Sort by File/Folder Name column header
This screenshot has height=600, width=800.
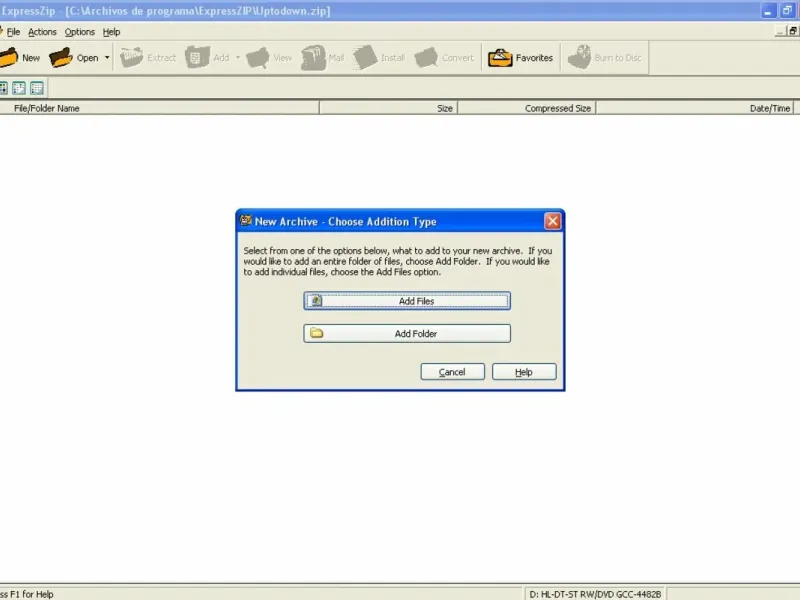[159, 108]
